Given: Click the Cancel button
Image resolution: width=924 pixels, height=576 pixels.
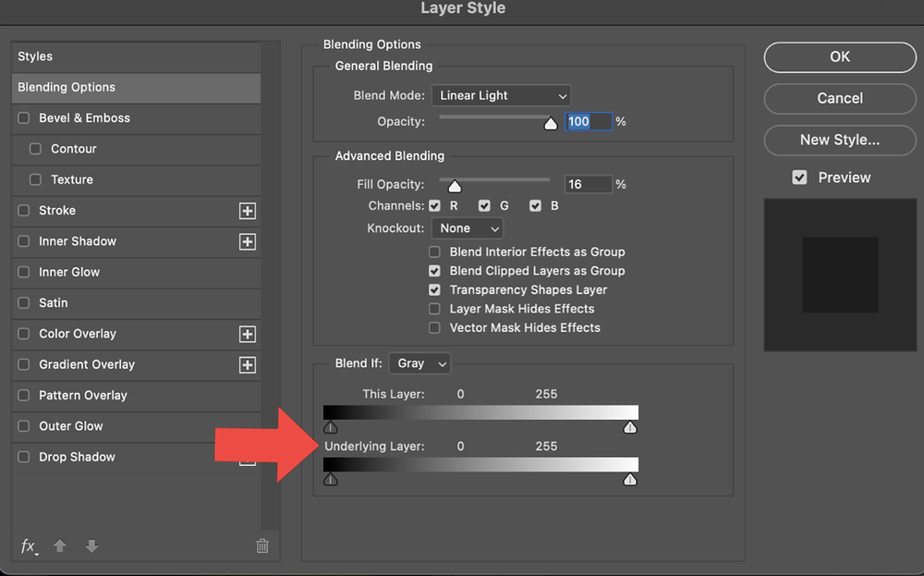Looking at the screenshot, I should (840, 98).
